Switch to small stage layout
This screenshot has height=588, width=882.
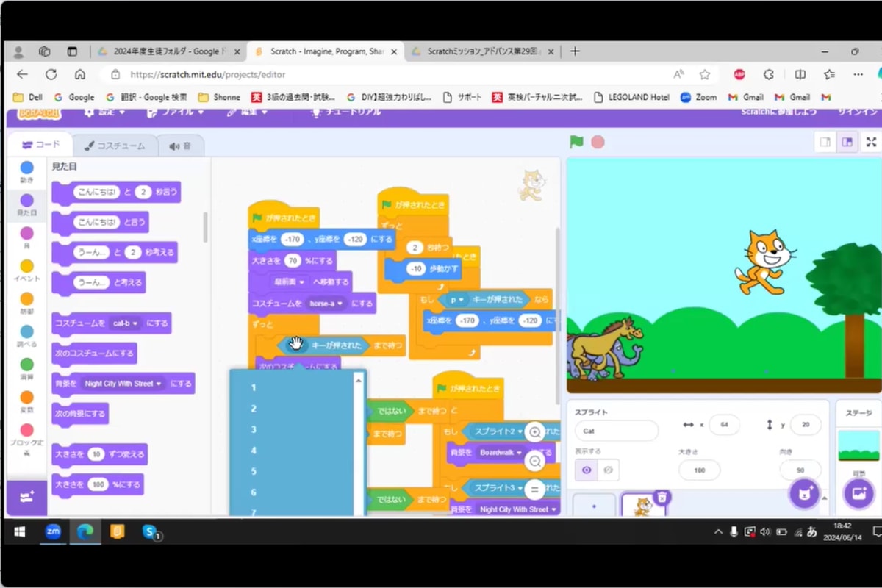click(825, 142)
